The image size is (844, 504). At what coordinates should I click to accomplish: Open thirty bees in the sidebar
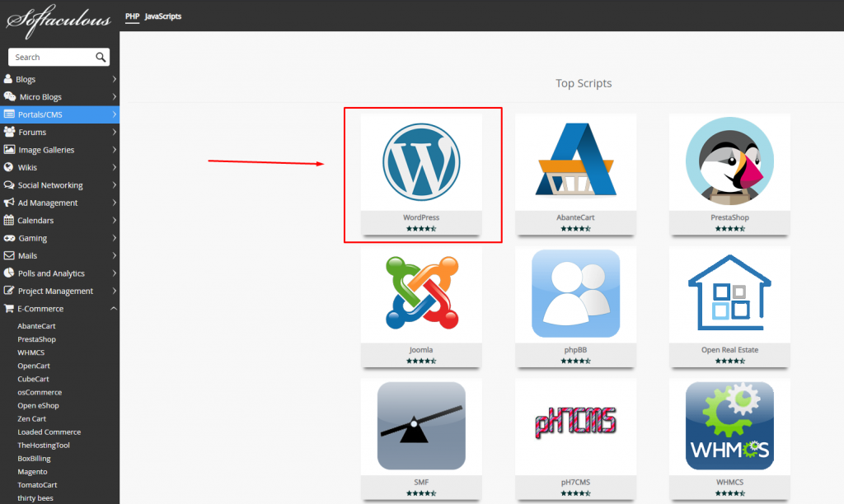35,498
